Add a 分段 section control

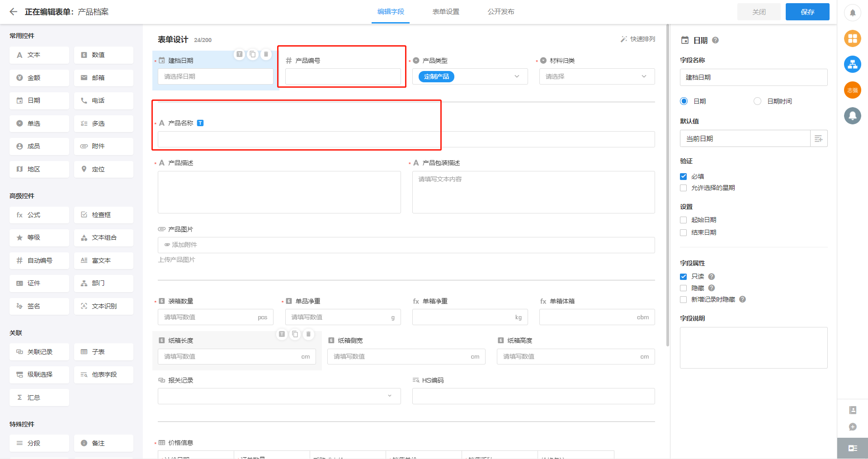[x=39, y=444]
